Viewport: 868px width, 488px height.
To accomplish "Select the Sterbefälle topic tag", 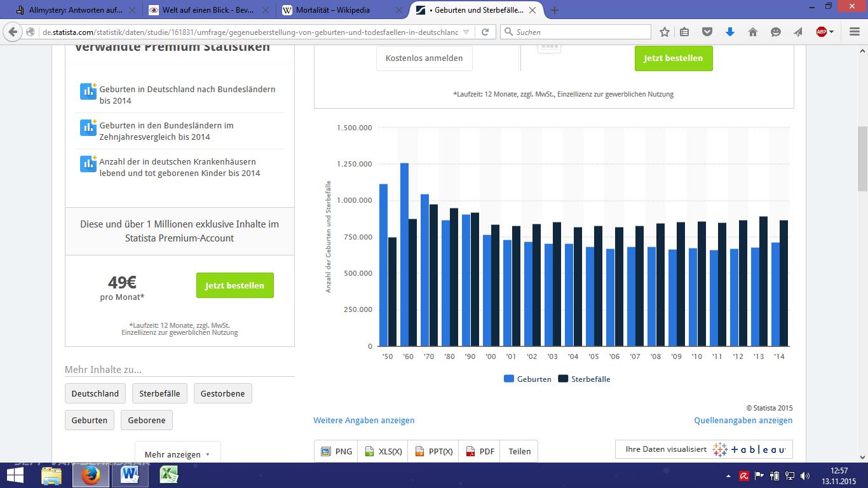I will click(x=159, y=393).
